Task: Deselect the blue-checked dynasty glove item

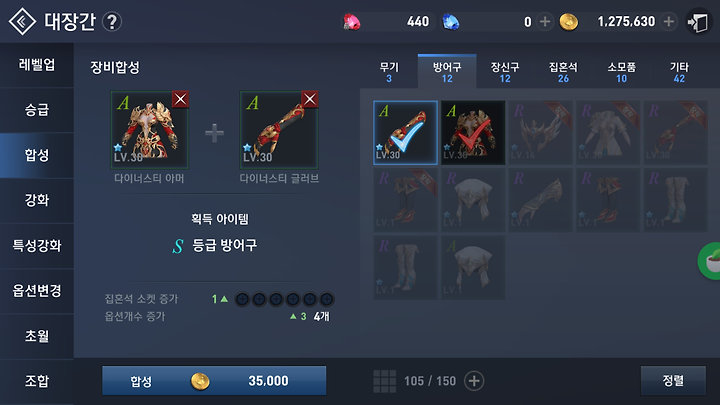Action: coord(405,133)
